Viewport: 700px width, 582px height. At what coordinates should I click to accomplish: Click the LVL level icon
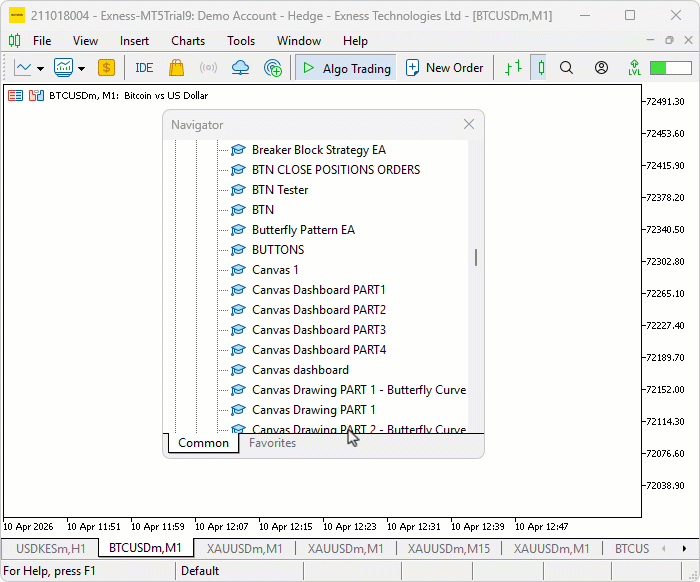click(x=634, y=68)
